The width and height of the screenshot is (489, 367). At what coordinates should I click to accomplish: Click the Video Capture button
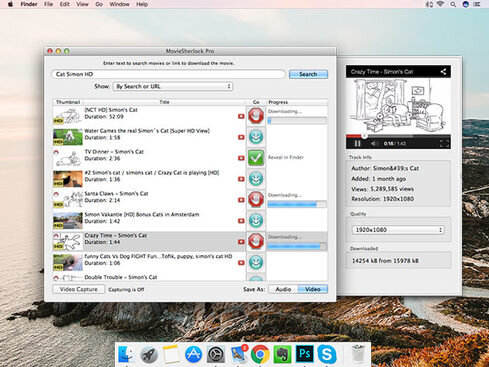point(79,289)
